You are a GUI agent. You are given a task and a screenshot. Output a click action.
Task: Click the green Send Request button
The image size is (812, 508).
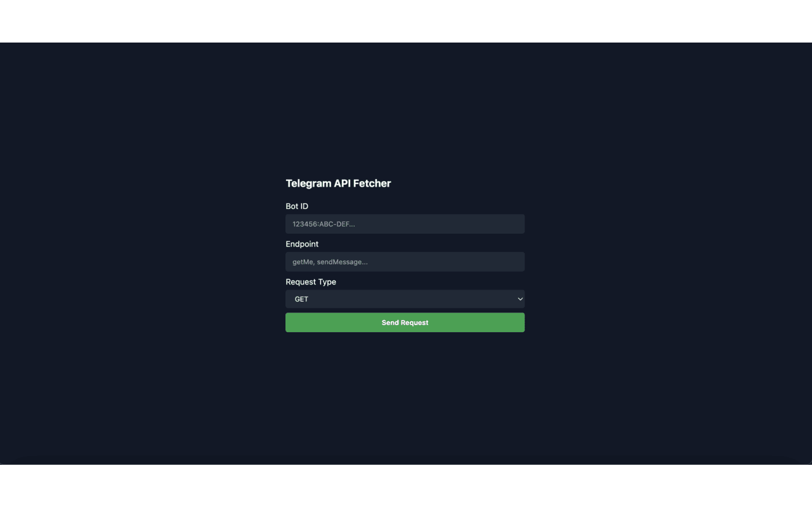pyautogui.click(x=405, y=323)
